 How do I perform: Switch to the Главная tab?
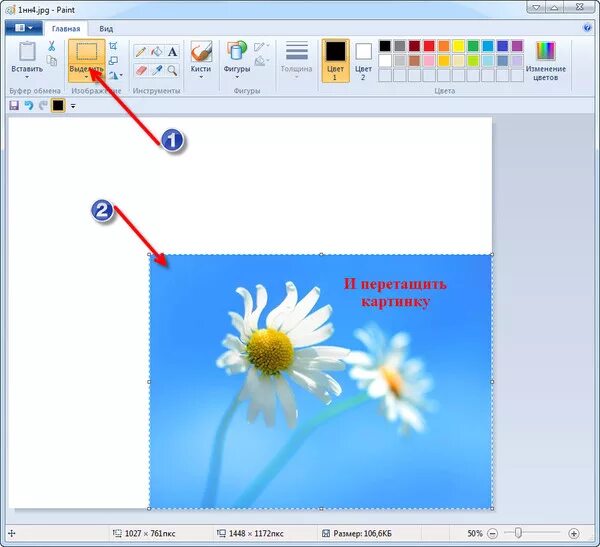pos(66,29)
